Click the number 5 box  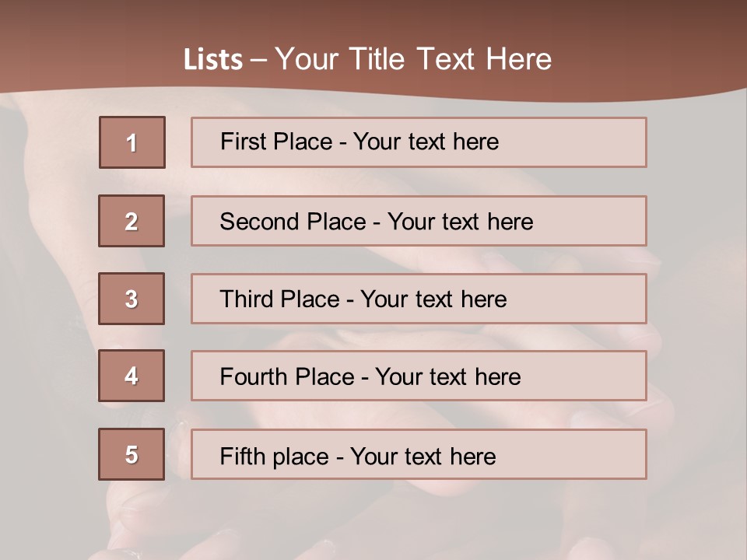132,454
